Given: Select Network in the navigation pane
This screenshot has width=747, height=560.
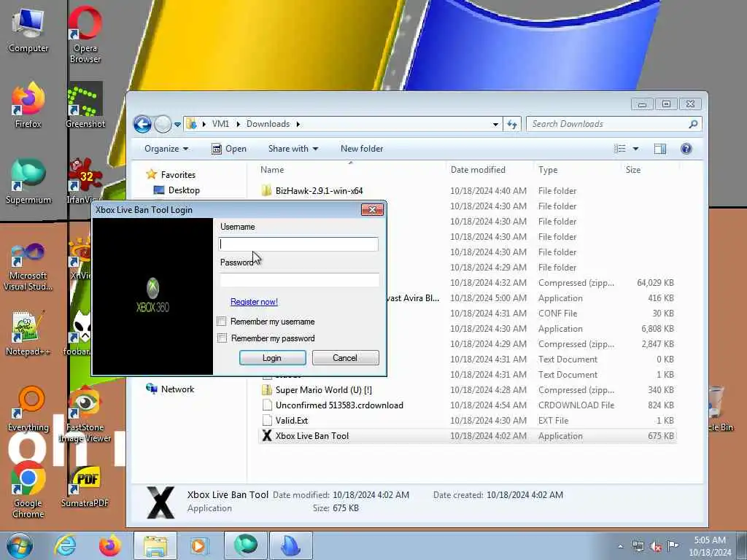Looking at the screenshot, I should tap(170, 389).
